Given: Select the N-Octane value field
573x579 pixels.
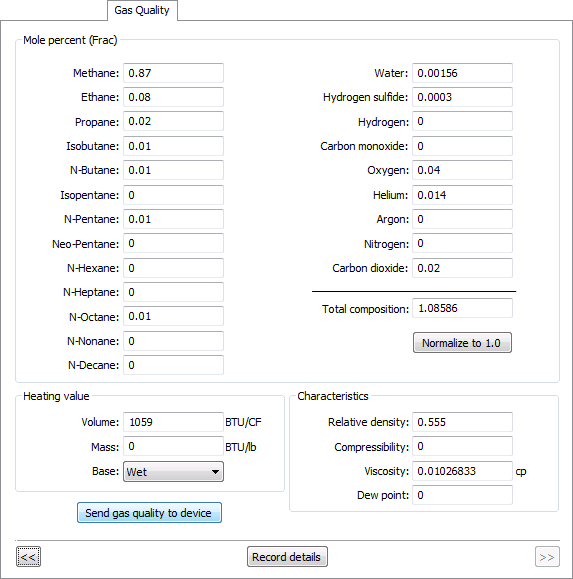Looking at the screenshot, I should 173,316.
